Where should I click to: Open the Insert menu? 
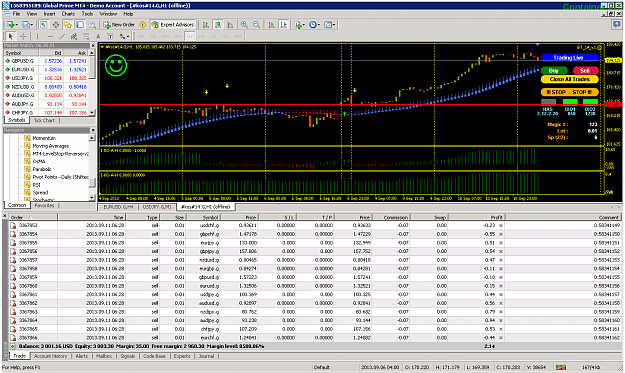[49, 14]
